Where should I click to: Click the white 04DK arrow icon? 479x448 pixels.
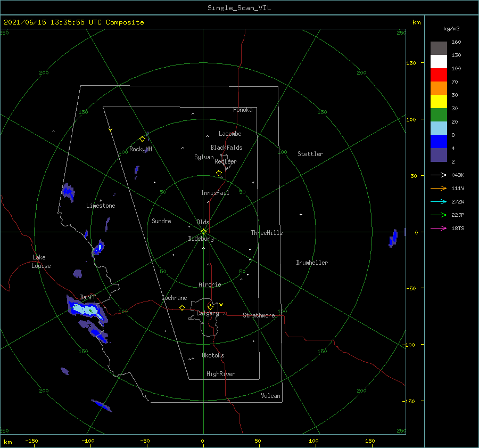tap(439, 175)
